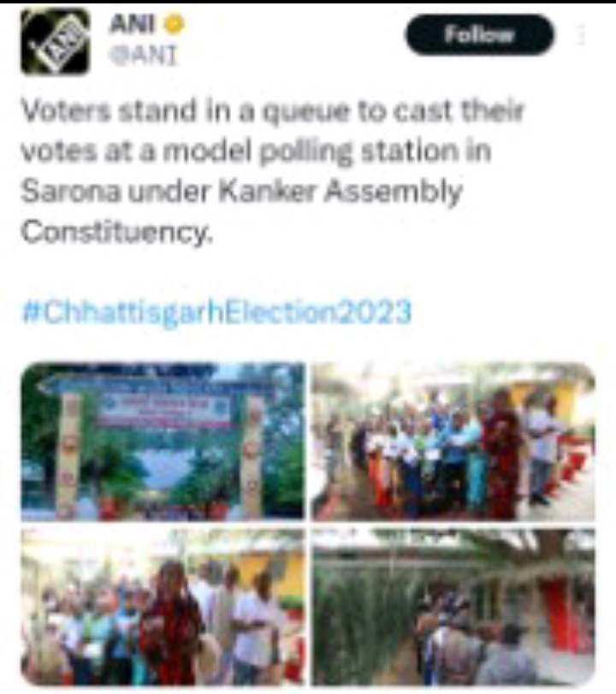The image size is (616, 694).
Task: Click the tweet text about Kanker Assembly
Action: point(273,171)
